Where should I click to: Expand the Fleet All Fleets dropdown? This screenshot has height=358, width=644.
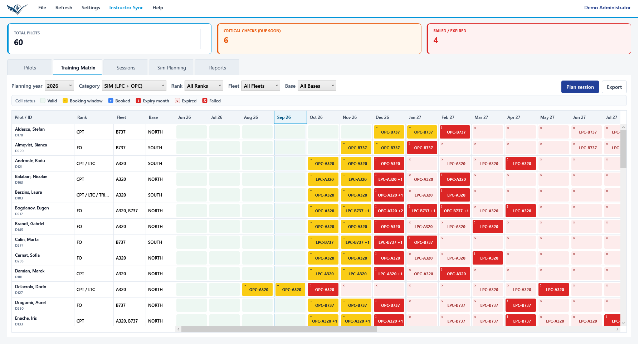pos(260,86)
